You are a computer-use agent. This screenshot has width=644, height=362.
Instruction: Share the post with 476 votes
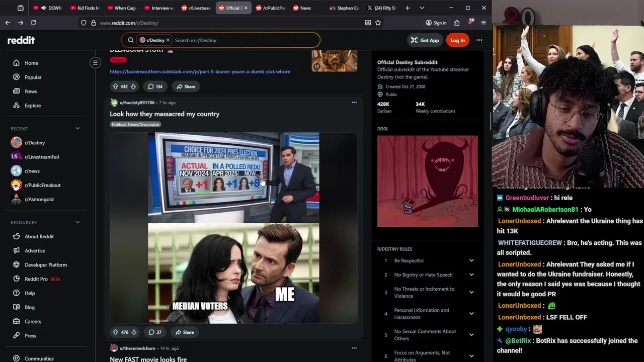pos(185,332)
